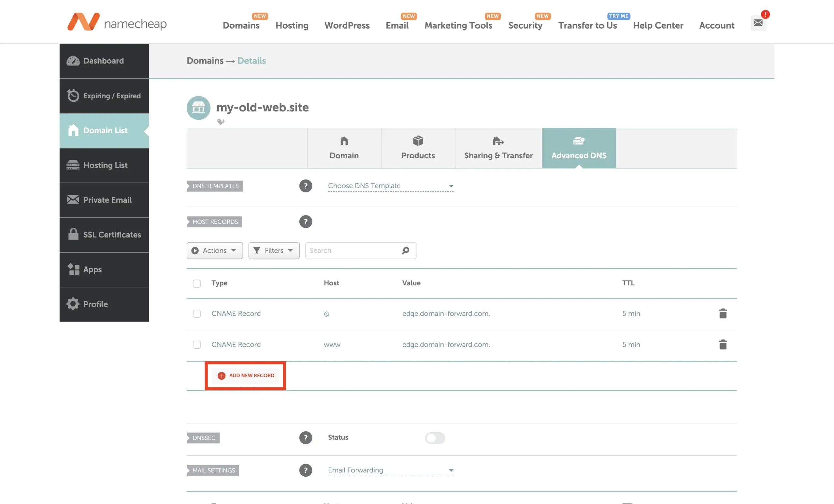The height and width of the screenshot is (504, 834).
Task: Click the Expiring/Expired clock icon
Action: click(73, 95)
